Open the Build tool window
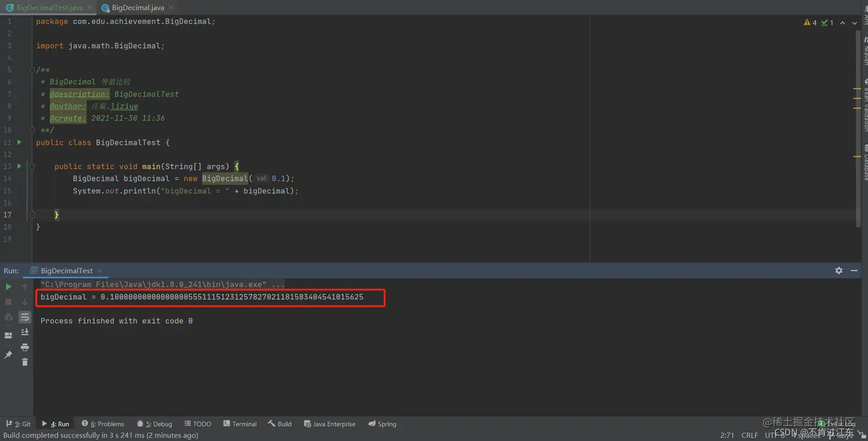868x441 pixels. coord(280,424)
